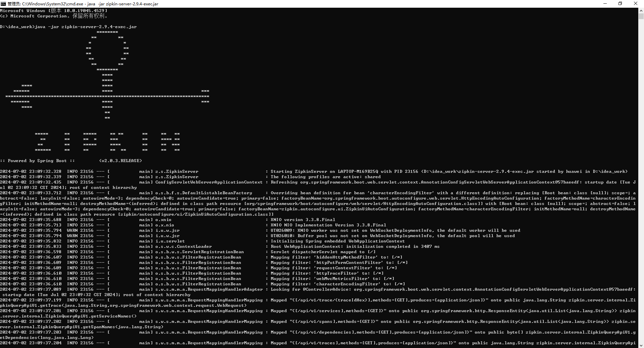Click the 'requestContextFilter' mapping line

coord(334,268)
